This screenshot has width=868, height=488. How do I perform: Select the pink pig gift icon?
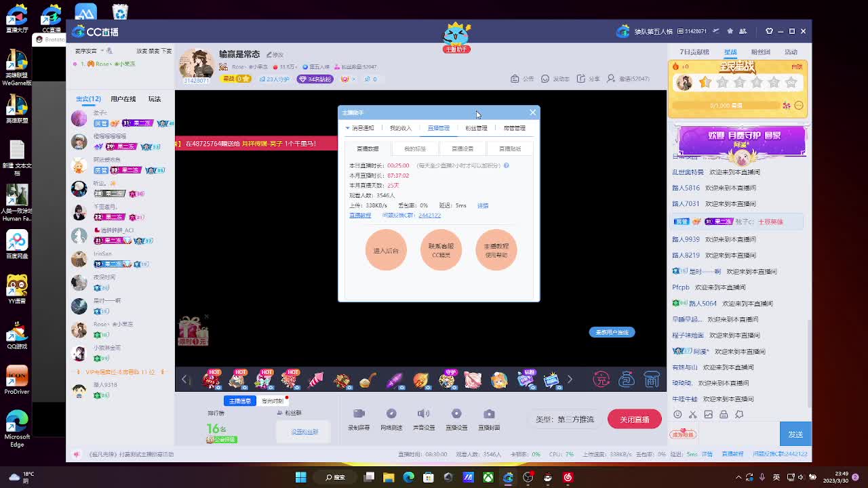[x=473, y=380]
